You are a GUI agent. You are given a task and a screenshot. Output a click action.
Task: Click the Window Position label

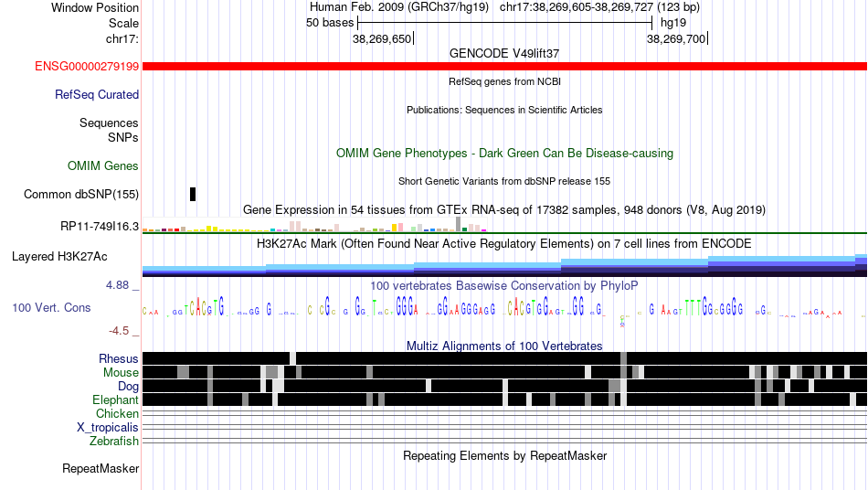[x=95, y=7]
